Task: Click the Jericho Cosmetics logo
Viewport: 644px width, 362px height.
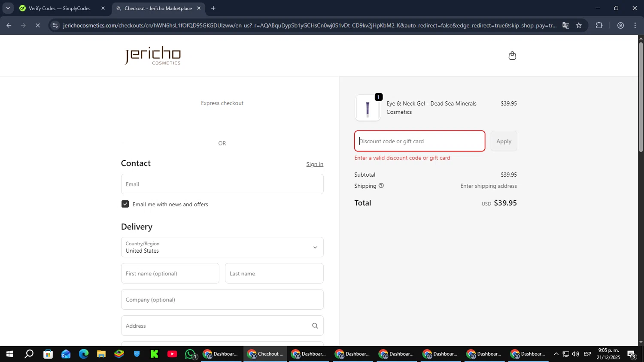Action: tap(153, 56)
